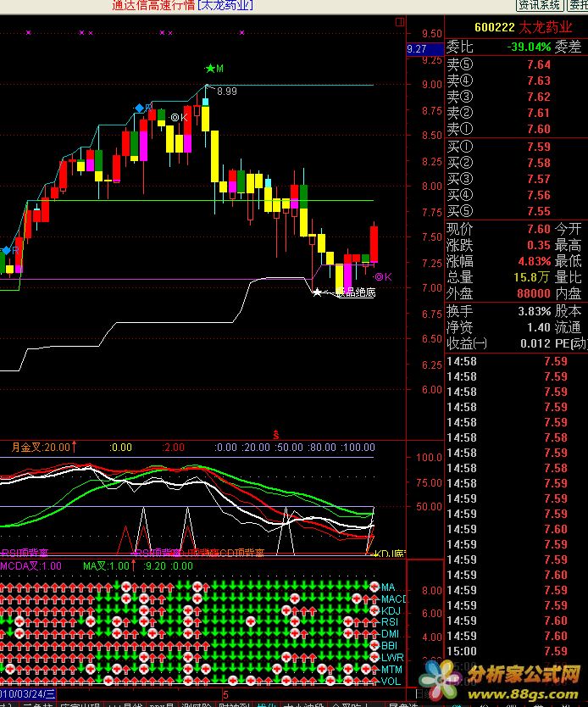Select the 卖② ask row at 7.61

pyautogui.click(x=516, y=113)
